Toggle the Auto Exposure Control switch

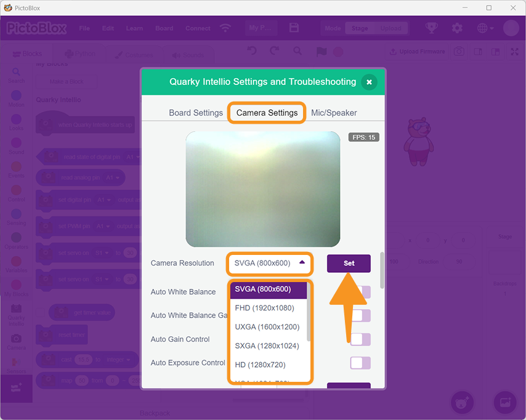[360, 363]
